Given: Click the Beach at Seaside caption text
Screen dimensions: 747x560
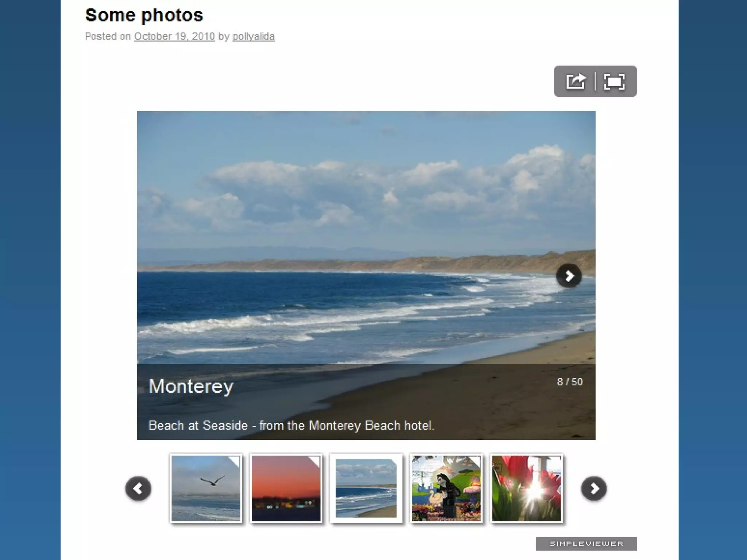Looking at the screenshot, I should coord(291,425).
